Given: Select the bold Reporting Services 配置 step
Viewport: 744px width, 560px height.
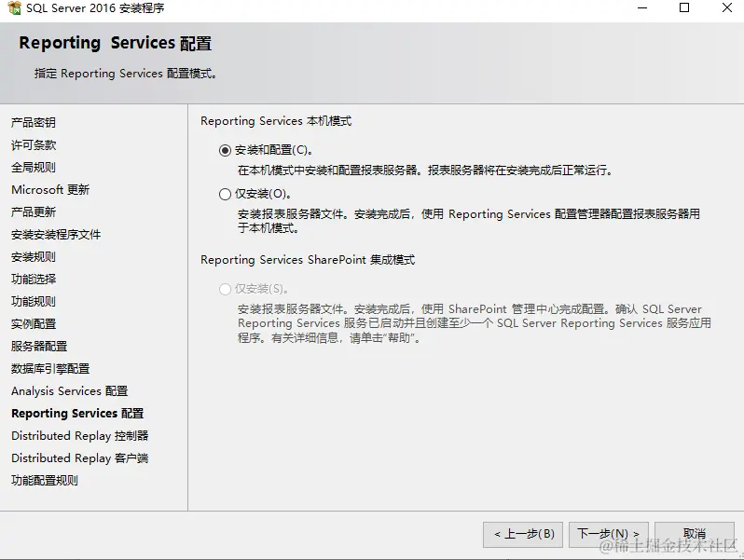Looking at the screenshot, I should pyautogui.click(x=77, y=413).
